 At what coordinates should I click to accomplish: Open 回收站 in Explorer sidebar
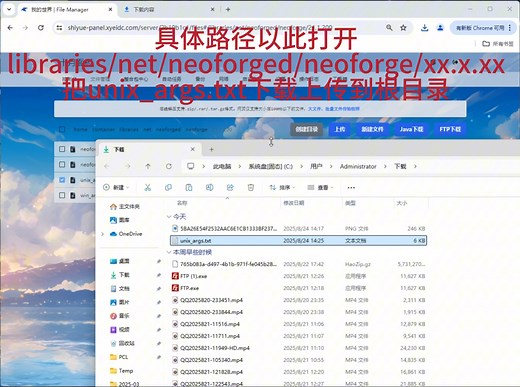[122, 343]
